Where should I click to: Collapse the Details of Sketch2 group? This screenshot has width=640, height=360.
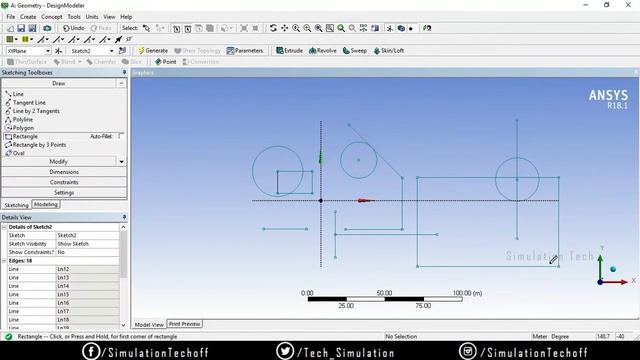(4, 227)
